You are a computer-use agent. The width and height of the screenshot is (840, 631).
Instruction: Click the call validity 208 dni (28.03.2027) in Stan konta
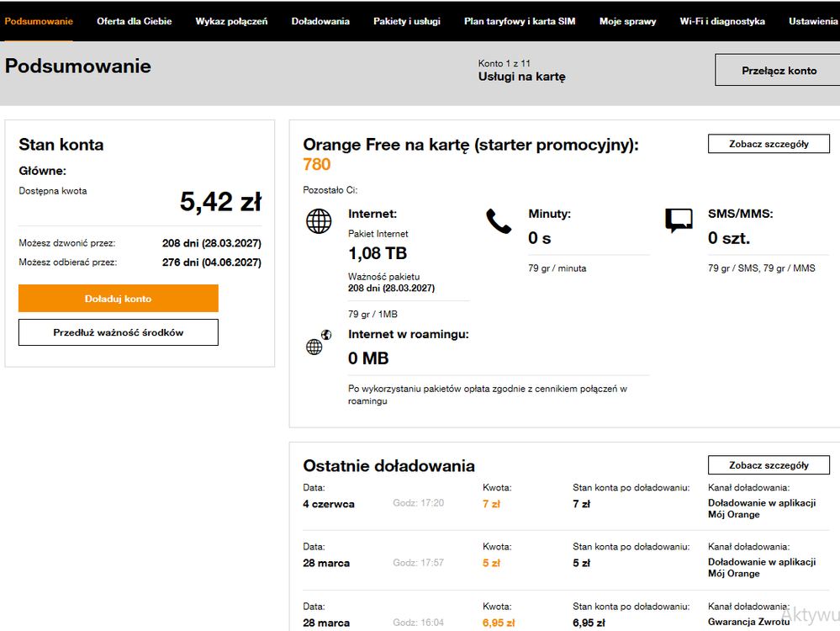(212, 243)
